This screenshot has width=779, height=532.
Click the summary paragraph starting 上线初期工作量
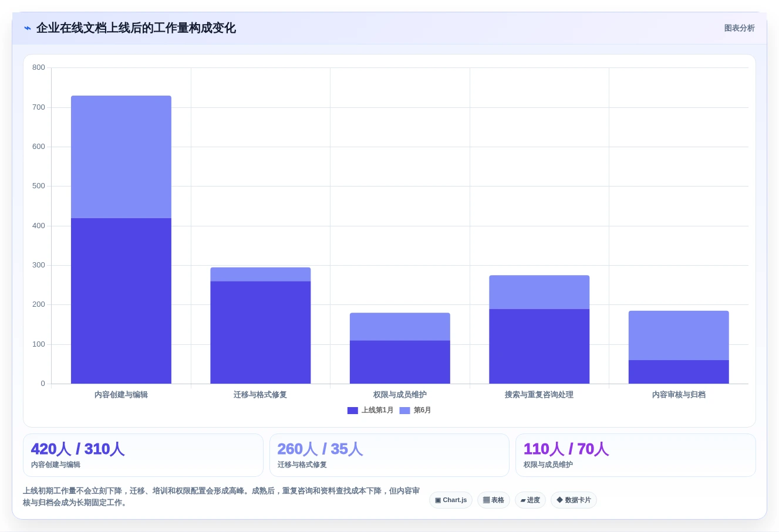[x=221, y=497]
